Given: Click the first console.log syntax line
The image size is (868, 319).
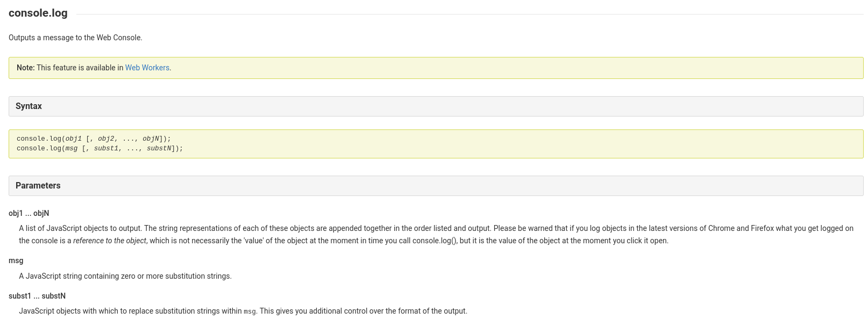Looking at the screenshot, I should point(94,139).
